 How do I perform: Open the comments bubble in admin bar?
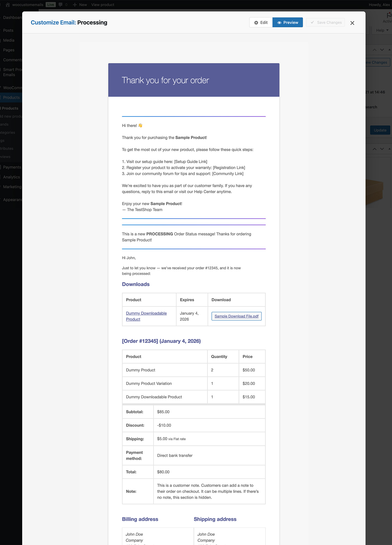[61, 5]
